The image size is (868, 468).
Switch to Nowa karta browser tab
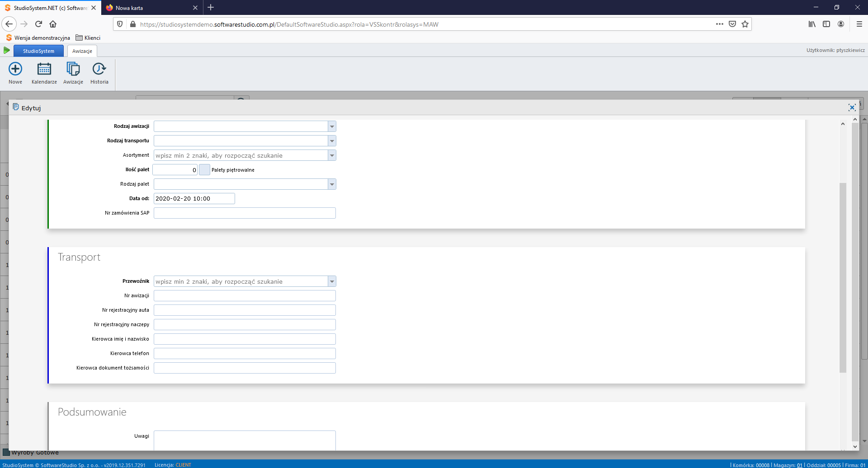click(151, 8)
